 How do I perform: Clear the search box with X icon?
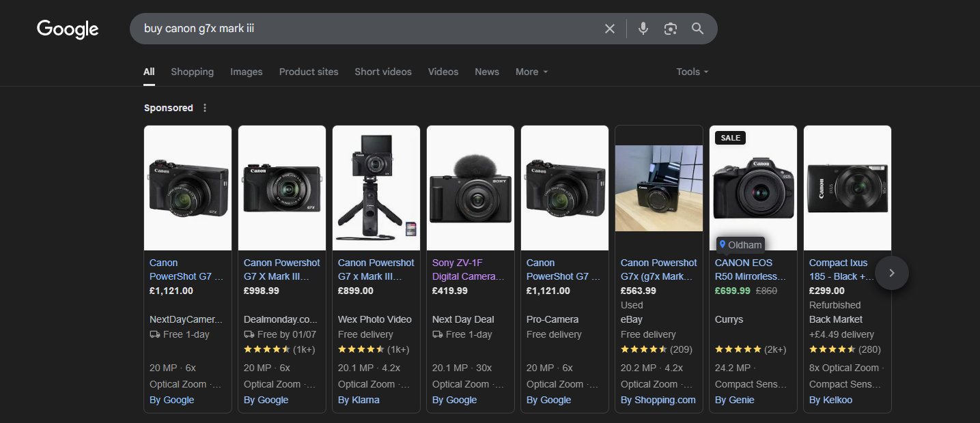coord(610,29)
